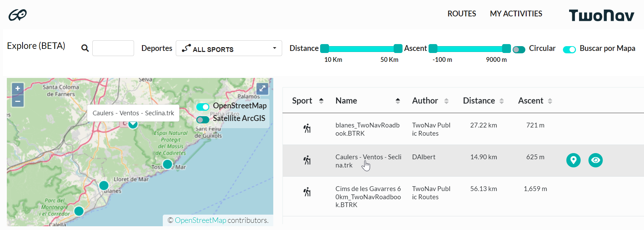The width and height of the screenshot is (644, 230).
Task: Click the Tossa de Mar map marker
Action: pos(167,164)
